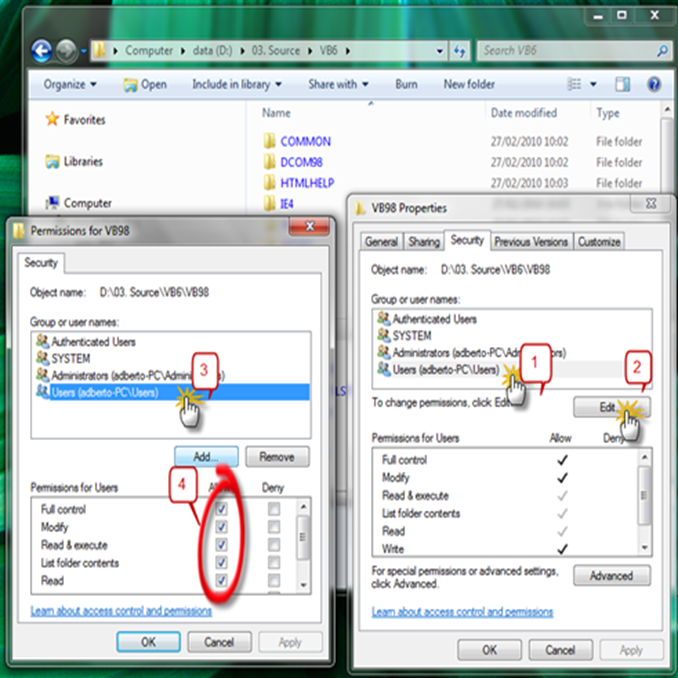
Task: Toggle Allow checkbox for Modify
Action: click(221, 527)
